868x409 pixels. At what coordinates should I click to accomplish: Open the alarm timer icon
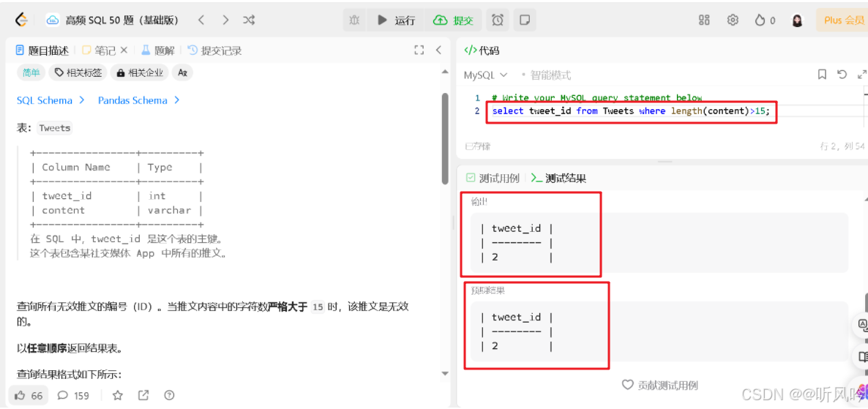click(x=498, y=20)
